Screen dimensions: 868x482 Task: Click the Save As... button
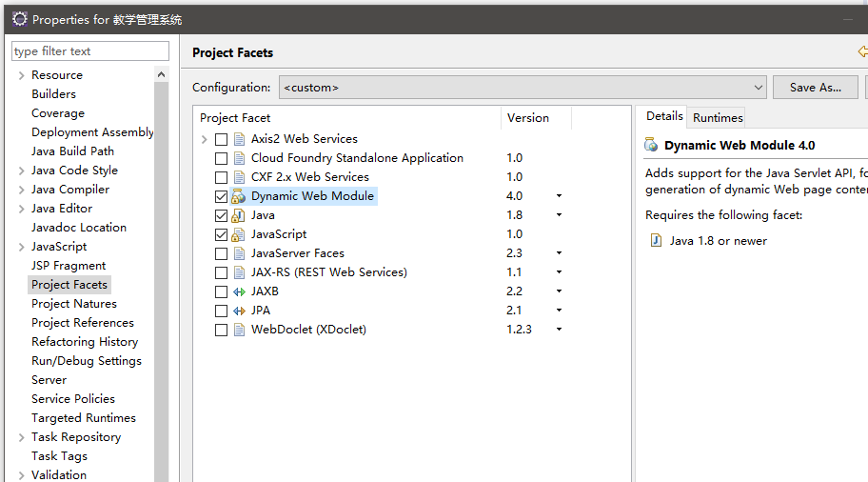[x=815, y=88]
